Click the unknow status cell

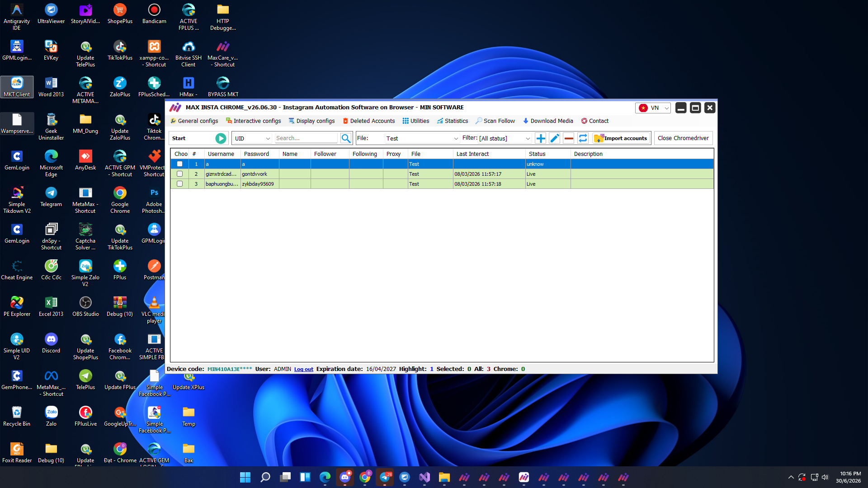[548, 164]
